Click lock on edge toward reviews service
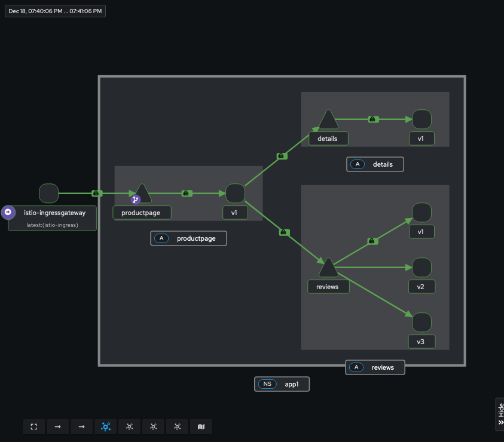 284,232
